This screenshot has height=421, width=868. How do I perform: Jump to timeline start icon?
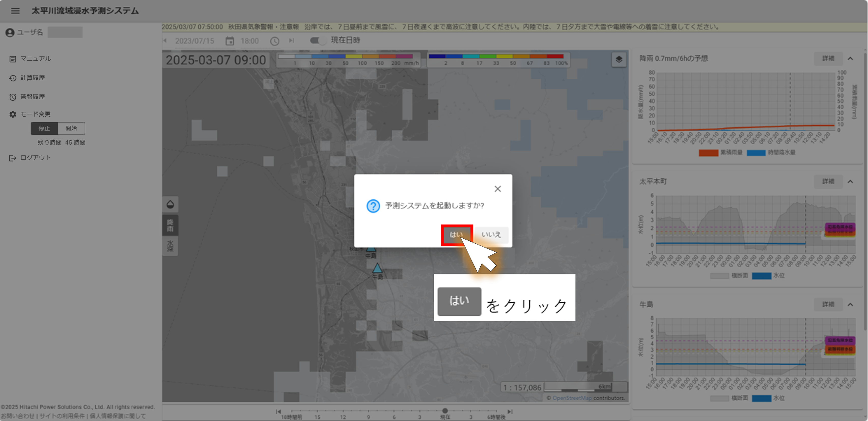278,411
